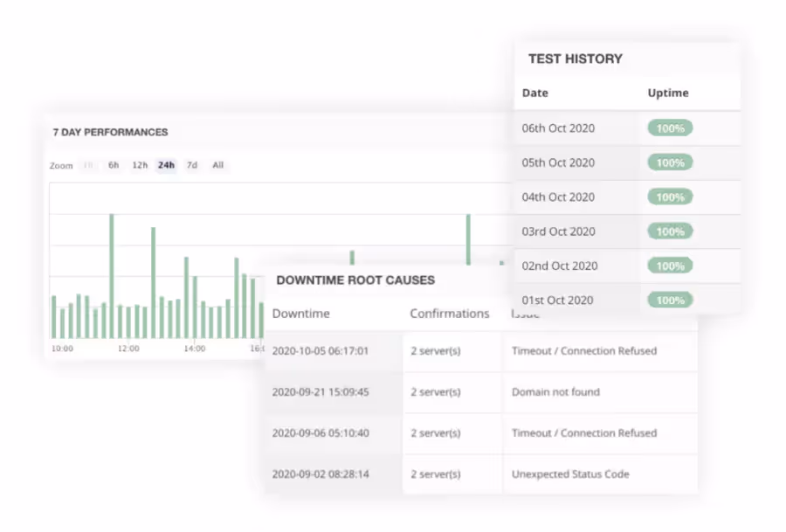
Task: Click the 100% uptime badge for 06th Oct
Action: click(669, 128)
